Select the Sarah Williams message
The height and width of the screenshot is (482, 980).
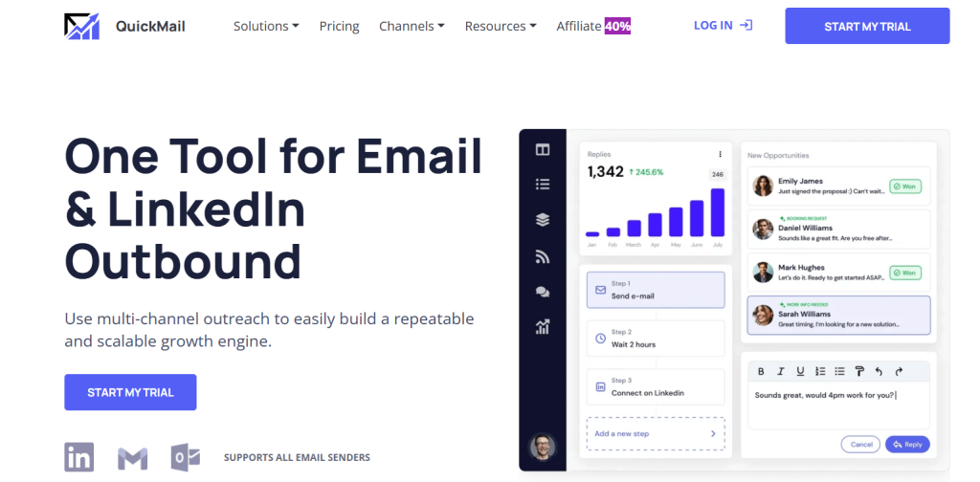click(838, 316)
